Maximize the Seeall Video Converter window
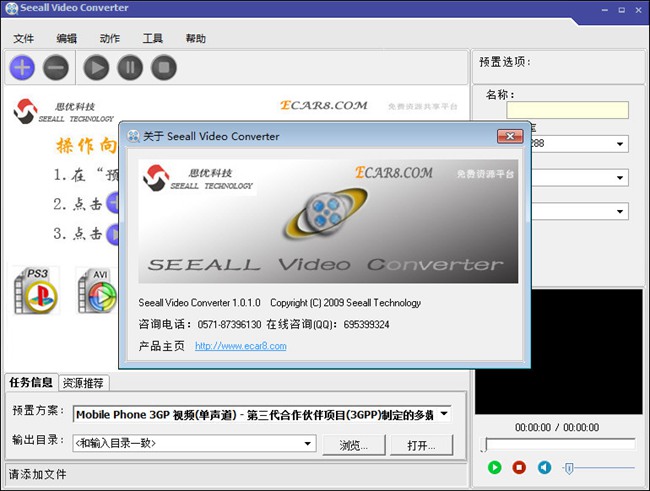This screenshot has width=650, height=491. coord(622,10)
